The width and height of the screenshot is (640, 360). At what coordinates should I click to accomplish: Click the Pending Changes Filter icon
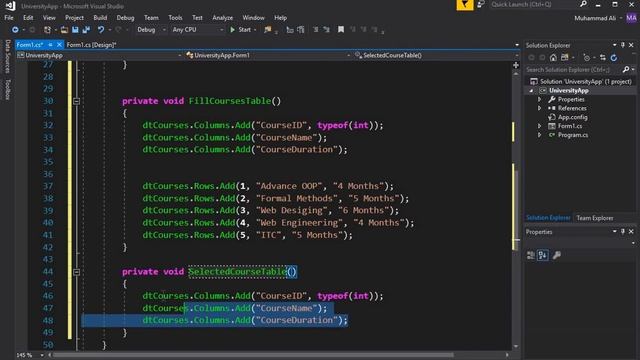click(587, 58)
